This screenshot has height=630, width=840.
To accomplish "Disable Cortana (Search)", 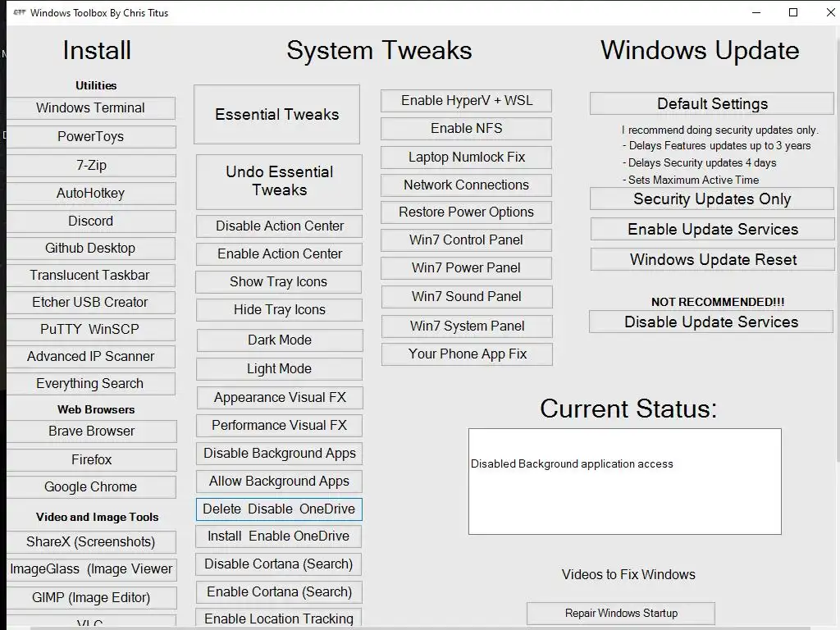I will click(x=279, y=564).
